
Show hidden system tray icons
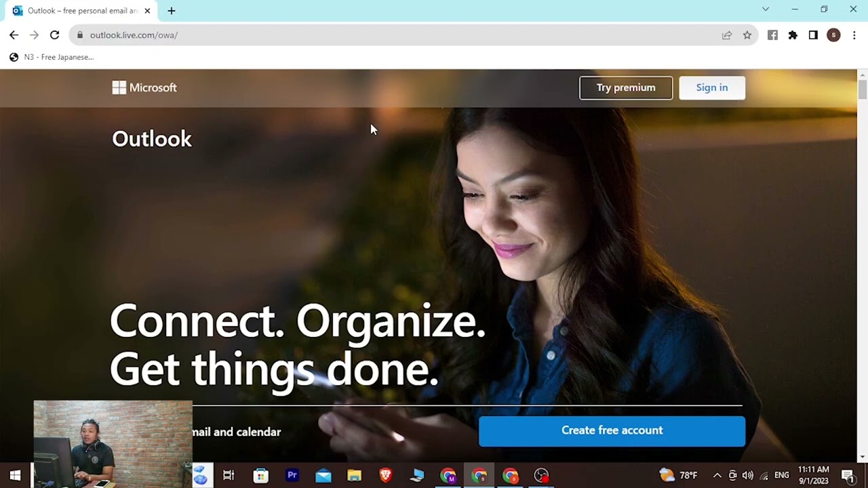click(x=717, y=475)
